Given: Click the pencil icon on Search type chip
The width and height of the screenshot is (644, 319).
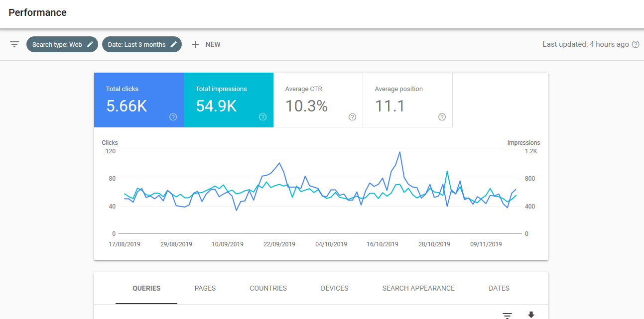Looking at the screenshot, I should tap(90, 44).
